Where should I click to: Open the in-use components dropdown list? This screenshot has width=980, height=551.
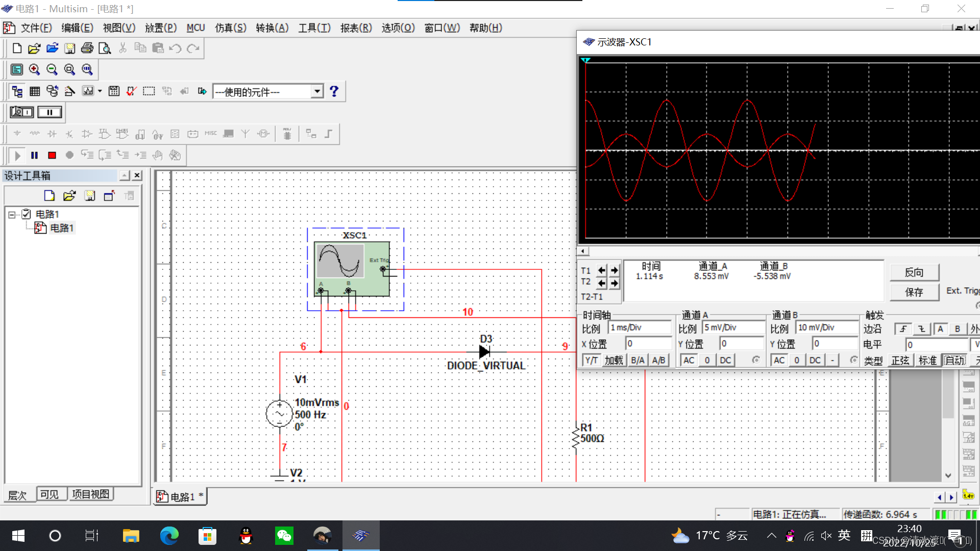point(317,92)
